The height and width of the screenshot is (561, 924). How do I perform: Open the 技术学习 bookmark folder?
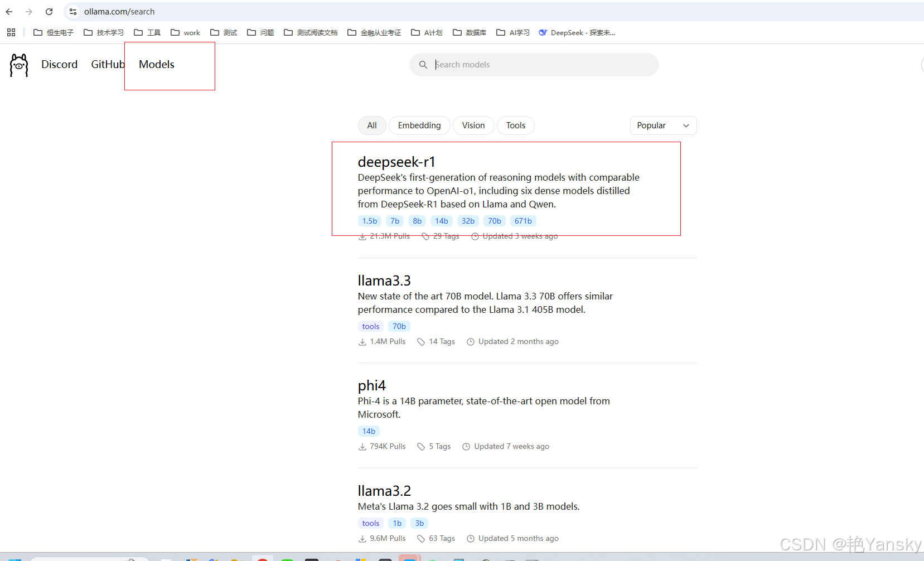coord(104,32)
